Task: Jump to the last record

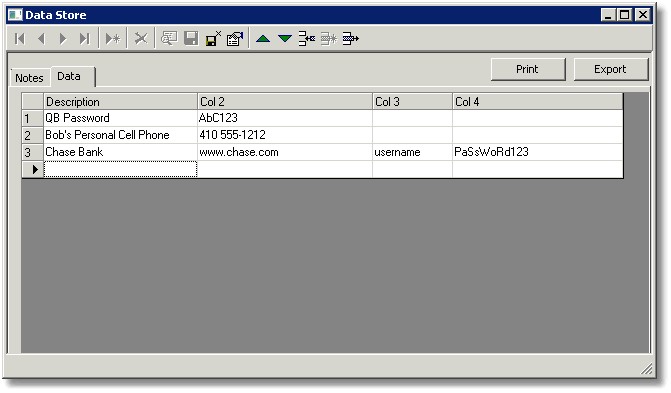Action: (85, 39)
